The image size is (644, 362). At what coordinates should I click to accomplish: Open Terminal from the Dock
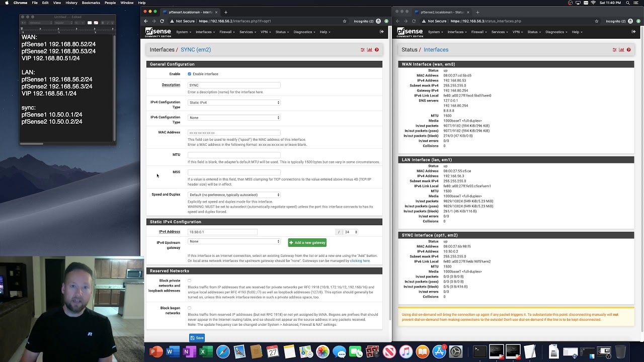point(479,352)
